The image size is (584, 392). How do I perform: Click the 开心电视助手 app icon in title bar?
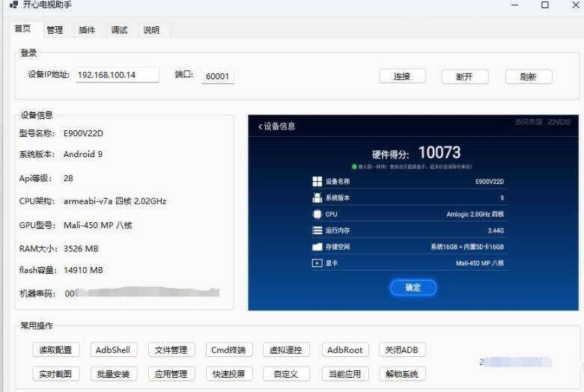[14, 4]
